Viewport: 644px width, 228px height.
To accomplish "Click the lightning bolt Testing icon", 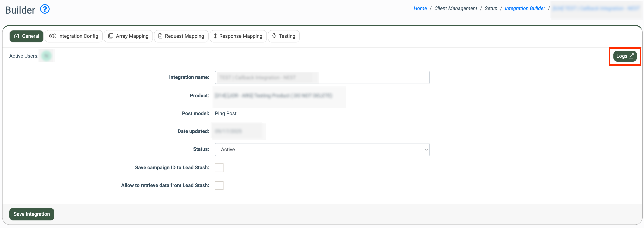I will [x=274, y=36].
